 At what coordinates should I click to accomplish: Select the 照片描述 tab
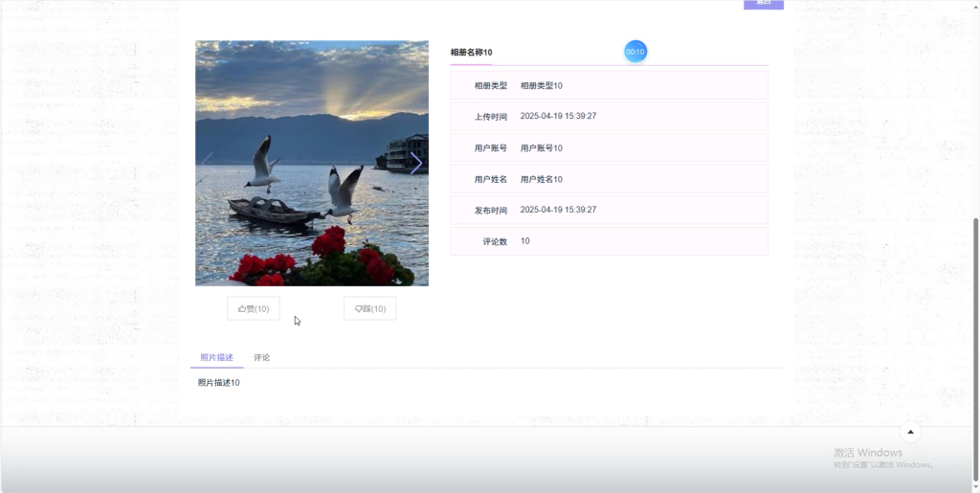[x=217, y=357]
